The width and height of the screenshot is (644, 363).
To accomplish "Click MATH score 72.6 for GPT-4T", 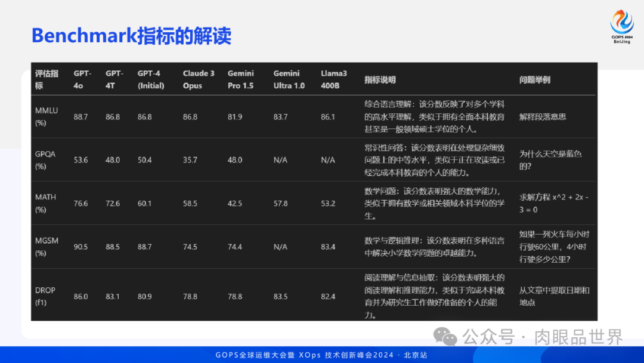I will pos(113,204).
